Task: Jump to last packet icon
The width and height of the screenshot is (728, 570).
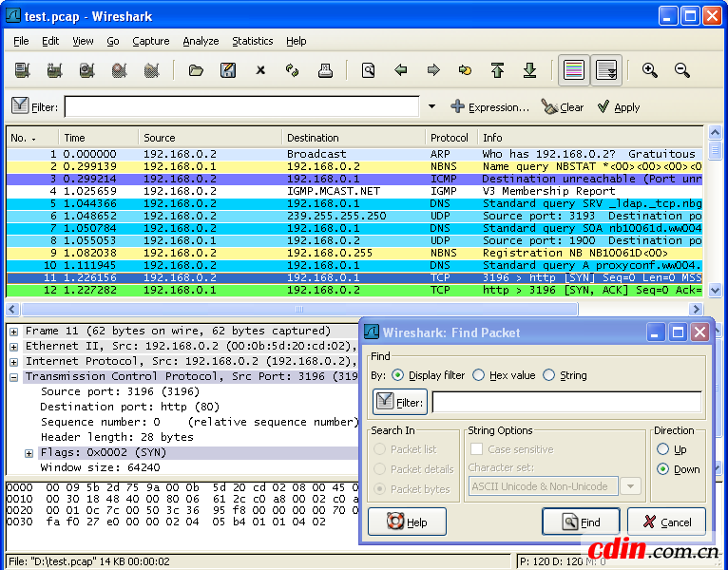Action: (x=529, y=70)
